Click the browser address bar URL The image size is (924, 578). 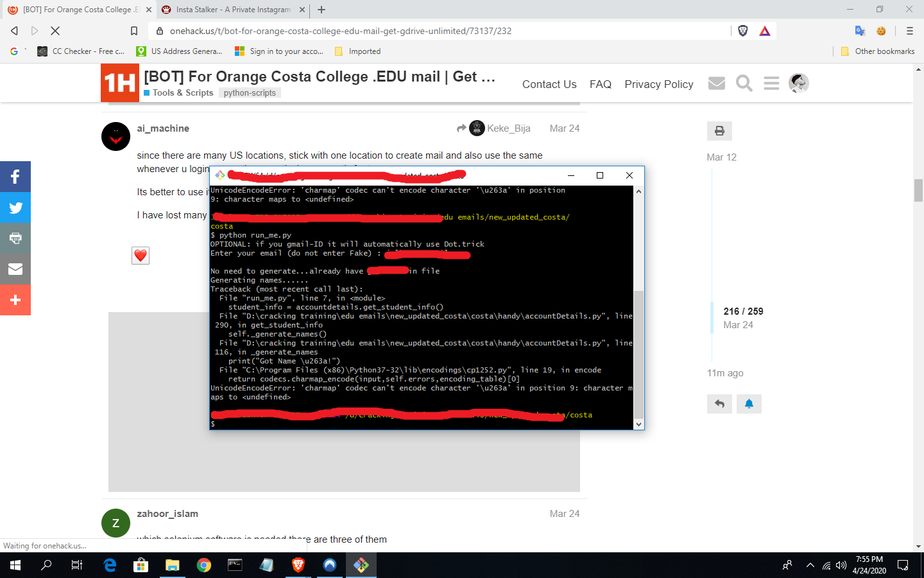(340, 31)
